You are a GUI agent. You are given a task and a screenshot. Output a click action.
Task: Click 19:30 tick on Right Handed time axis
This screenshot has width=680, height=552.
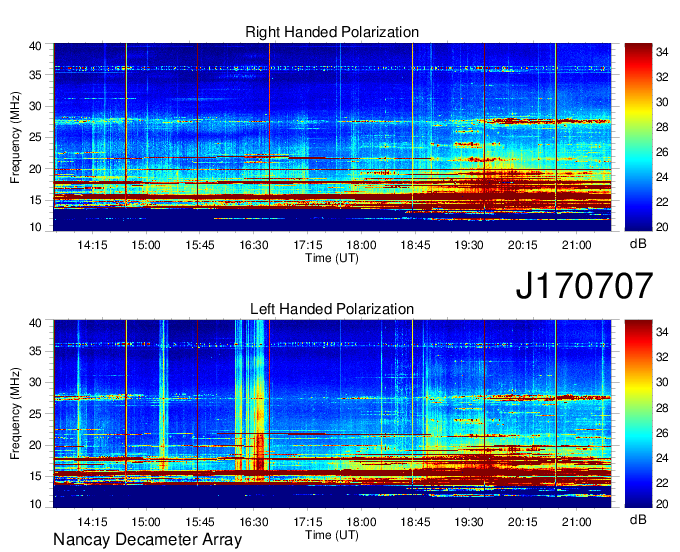point(469,245)
